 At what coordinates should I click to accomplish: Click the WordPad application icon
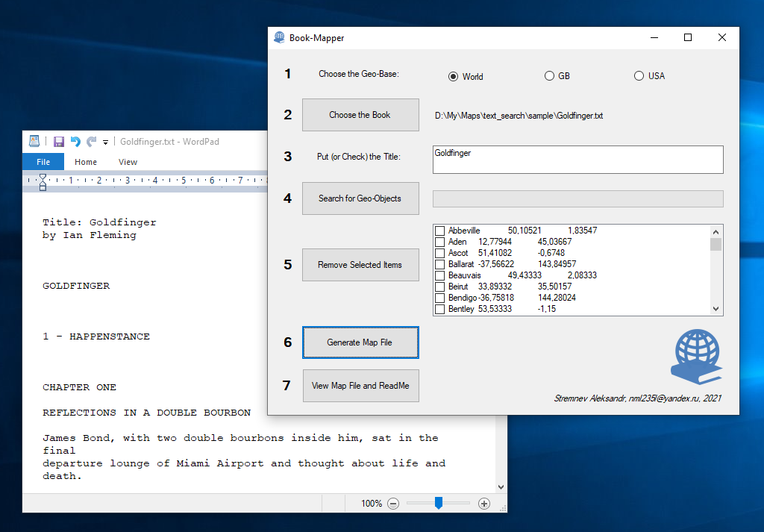34,141
